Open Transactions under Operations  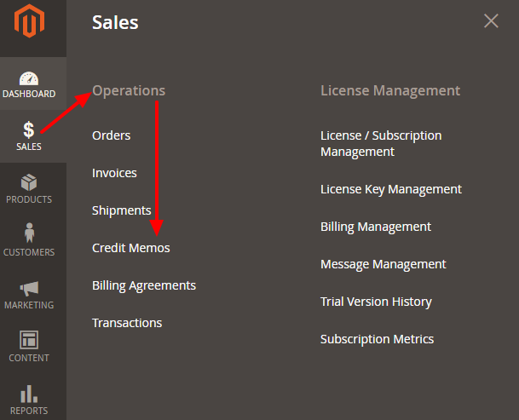pos(127,323)
